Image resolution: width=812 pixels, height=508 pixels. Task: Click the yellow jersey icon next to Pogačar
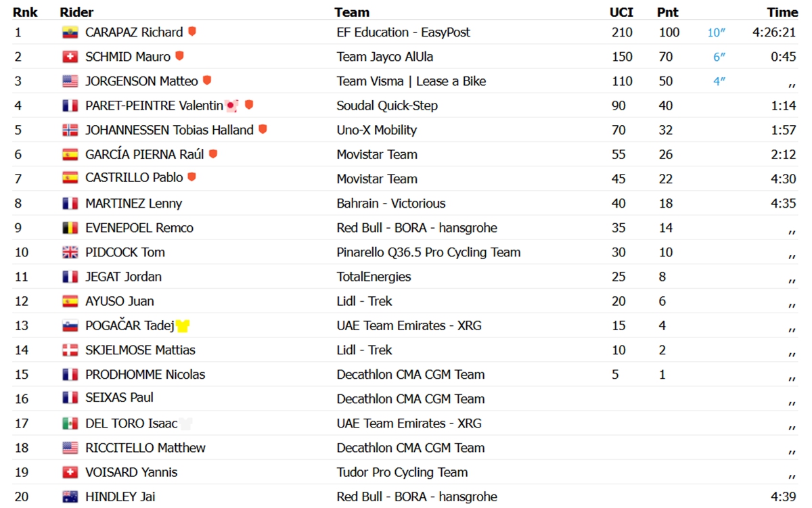click(183, 326)
